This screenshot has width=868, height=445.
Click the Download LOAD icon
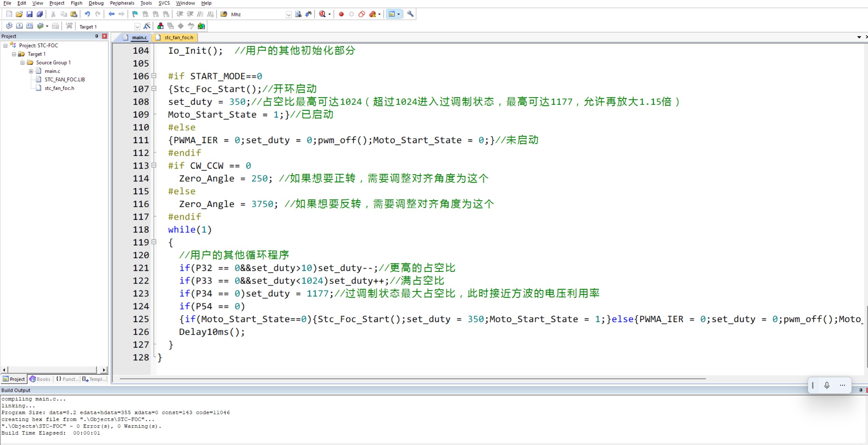point(69,26)
